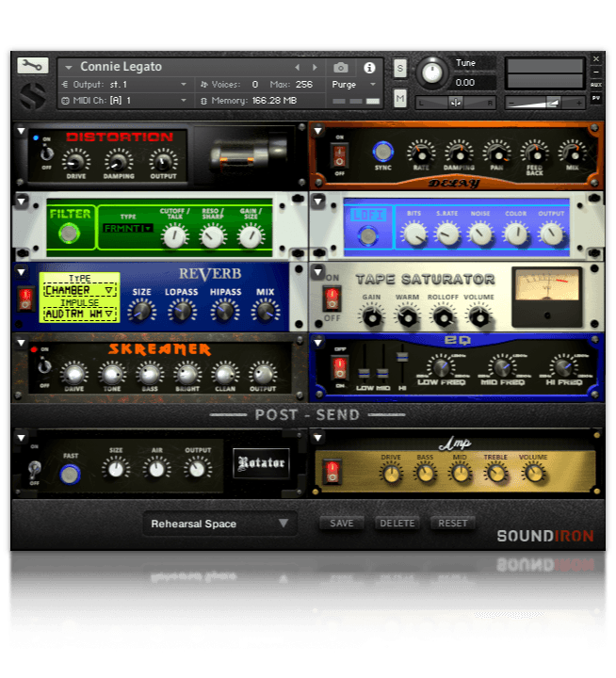This screenshot has width=616, height=678.
Task: Toggle the Delay Sync button
Action: (x=382, y=152)
